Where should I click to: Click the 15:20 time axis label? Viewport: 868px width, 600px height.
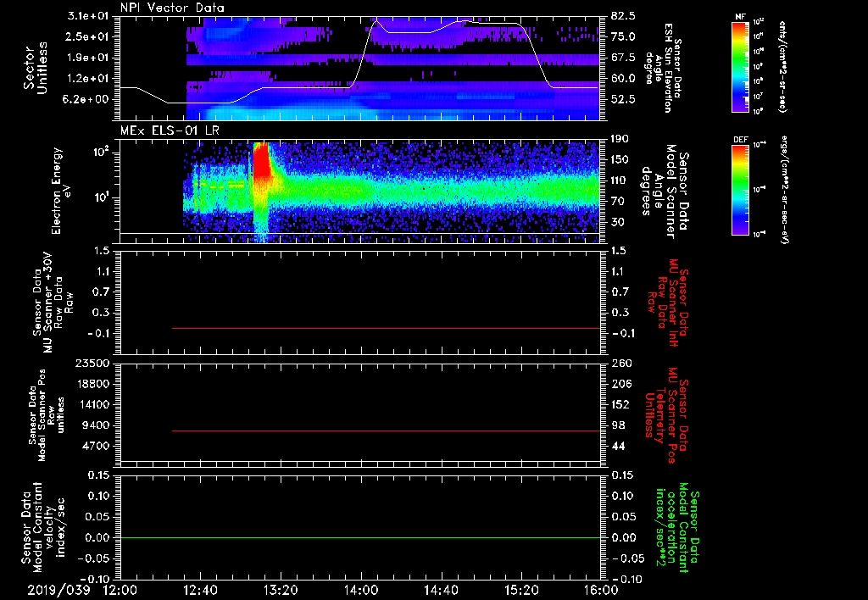click(521, 590)
